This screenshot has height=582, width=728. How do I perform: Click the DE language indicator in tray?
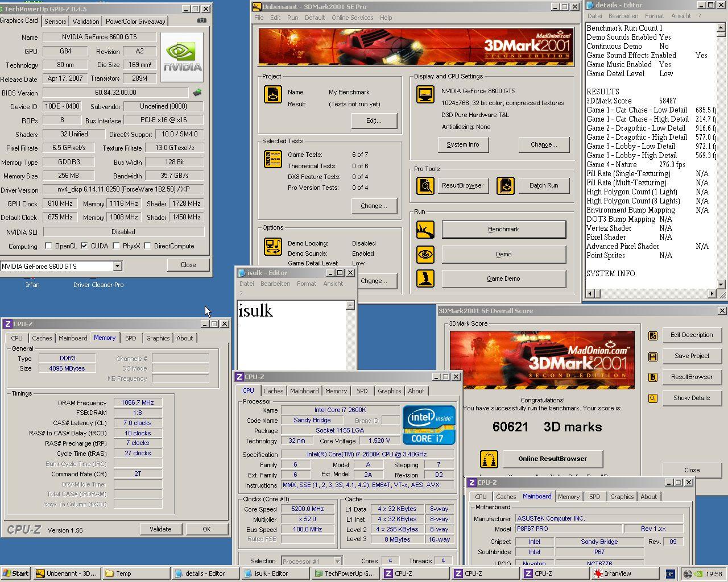click(x=670, y=574)
